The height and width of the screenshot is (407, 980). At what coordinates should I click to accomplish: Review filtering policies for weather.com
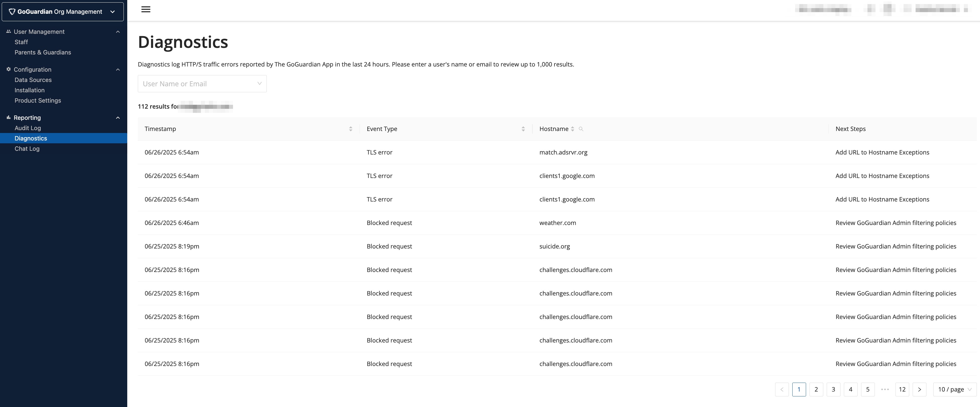896,222
